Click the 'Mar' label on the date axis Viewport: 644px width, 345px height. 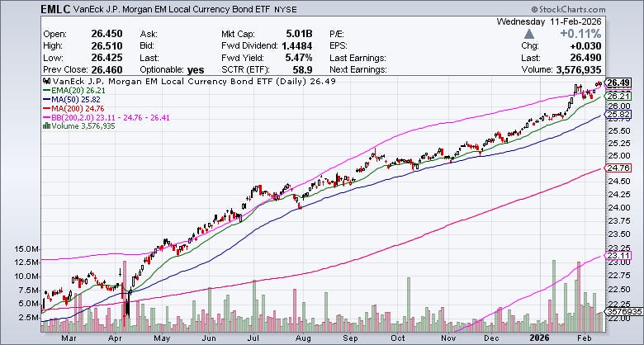point(69,338)
